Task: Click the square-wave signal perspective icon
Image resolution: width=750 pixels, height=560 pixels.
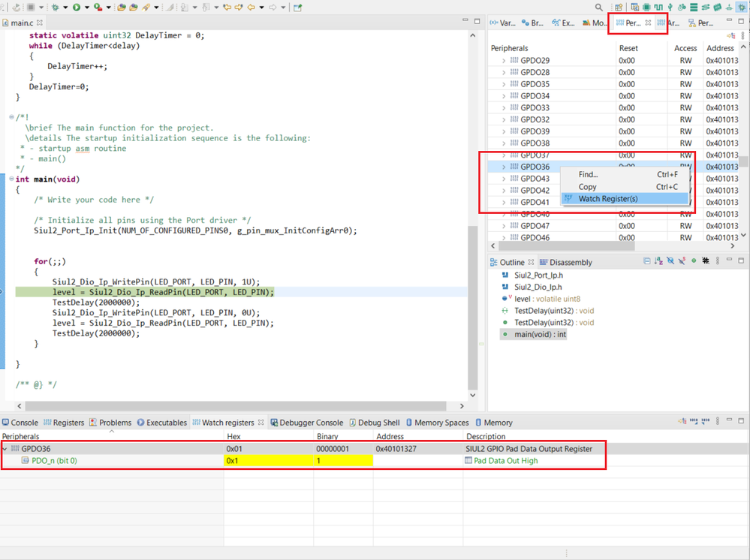Action: [x=658, y=8]
